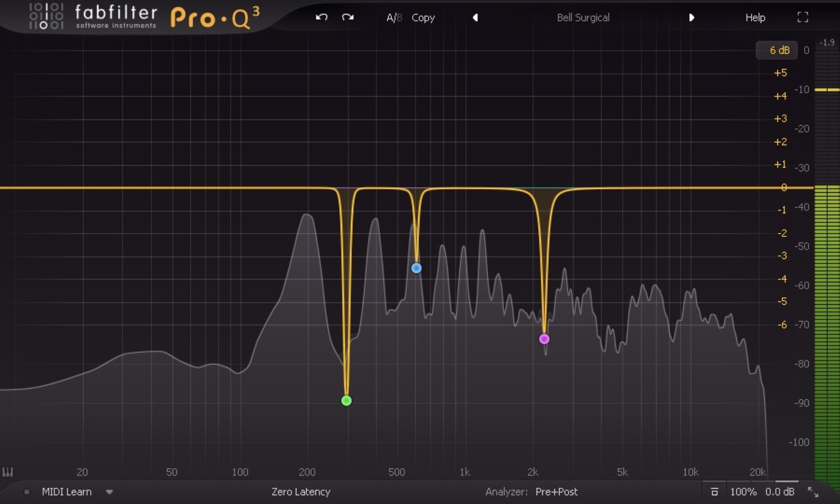Click the -1.9 peak level readout
Screen dimensions: 840x504
pos(827,43)
